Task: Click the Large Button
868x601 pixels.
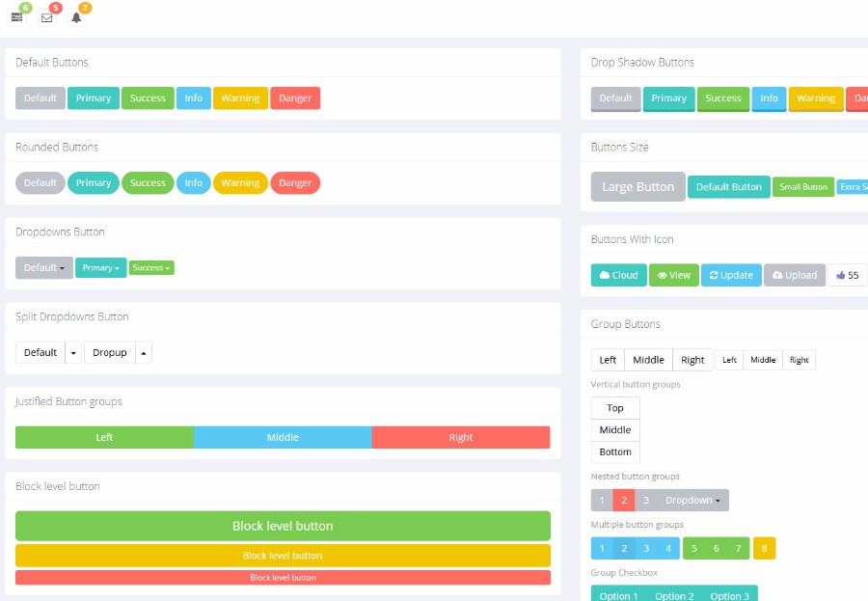Action: pos(638,187)
